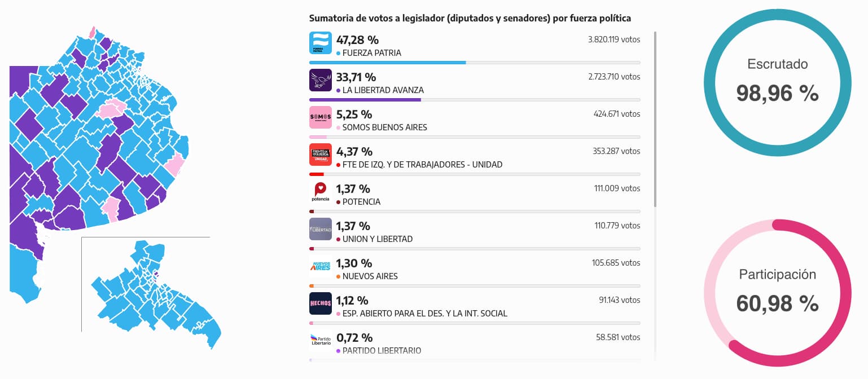Click the chart title about votos a legislador

click(x=470, y=18)
